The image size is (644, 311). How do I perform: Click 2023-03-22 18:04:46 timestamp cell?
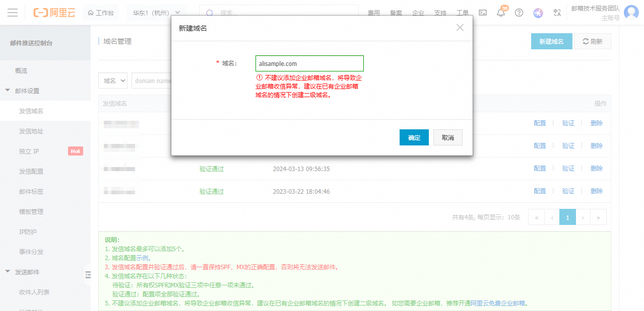(301, 191)
